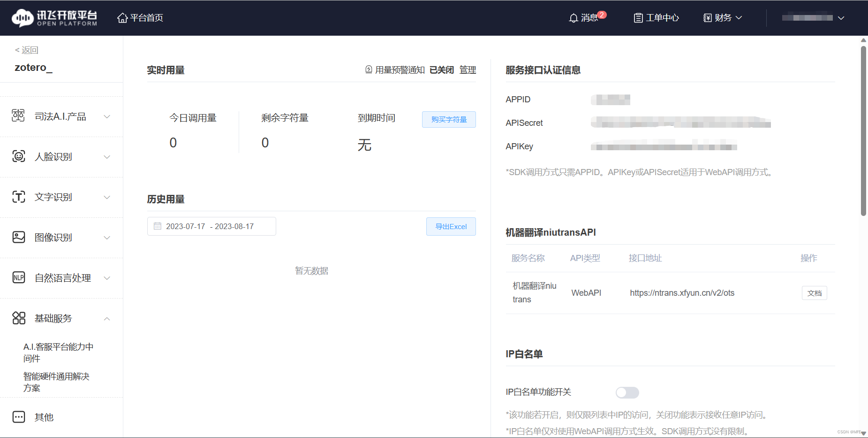Open the 财务 dropdown arrow

(739, 18)
